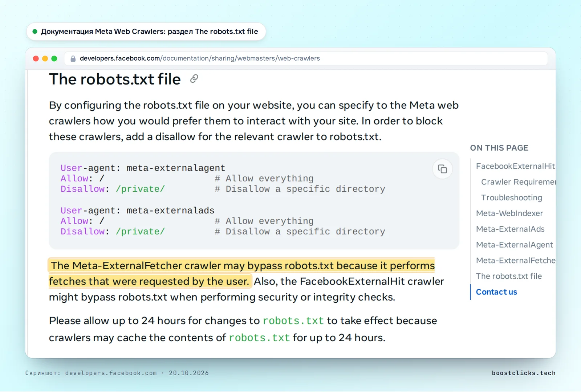Click 'User-agent: meta-externalagent' code line
The image size is (581, 392).
pos(143,168)
